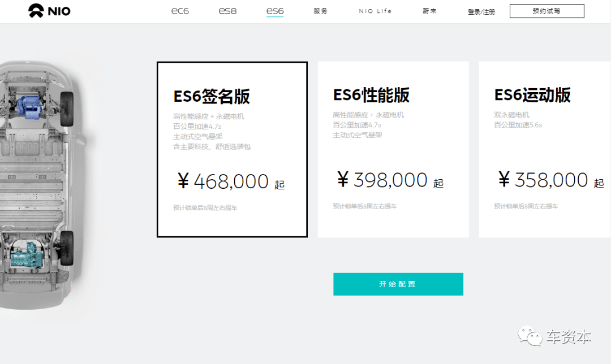Click the 预约试驾 button
This screenshot has width=611, height=364.
[x=547, y=11]
